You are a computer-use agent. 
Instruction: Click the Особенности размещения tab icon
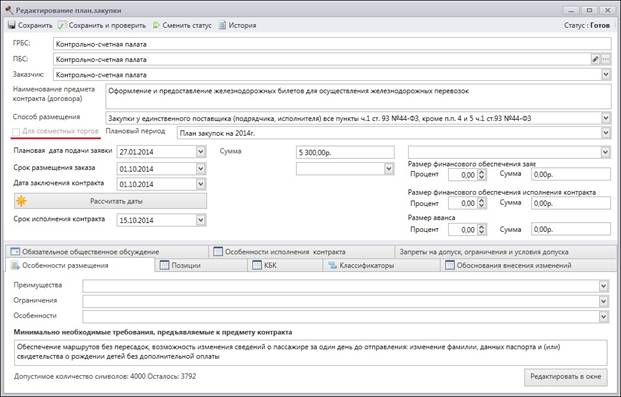pyautogui.click(x=15, y=265)
